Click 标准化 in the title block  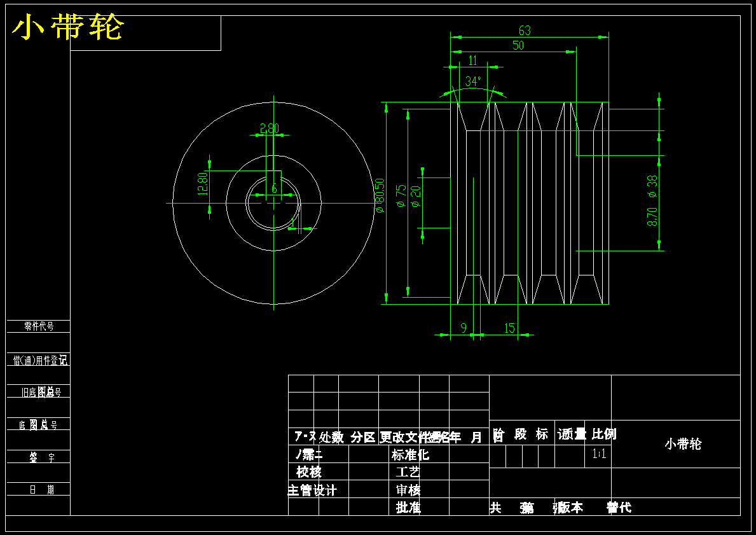410,454
